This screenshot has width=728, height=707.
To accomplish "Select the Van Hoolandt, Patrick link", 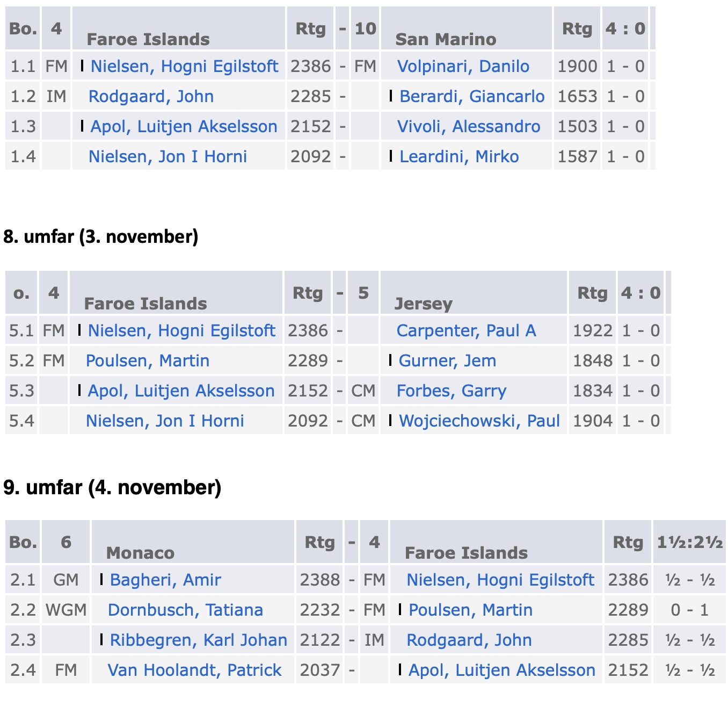I will point(194,670).
